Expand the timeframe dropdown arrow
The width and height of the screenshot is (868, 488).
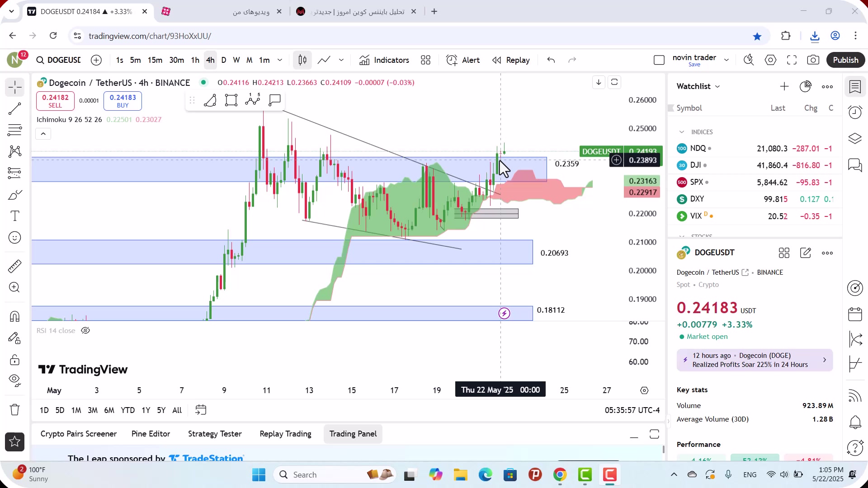(280, 60)
